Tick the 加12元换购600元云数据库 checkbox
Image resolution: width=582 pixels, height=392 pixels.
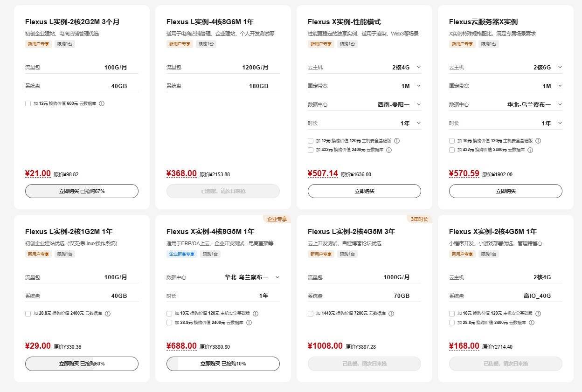[28, 103]
